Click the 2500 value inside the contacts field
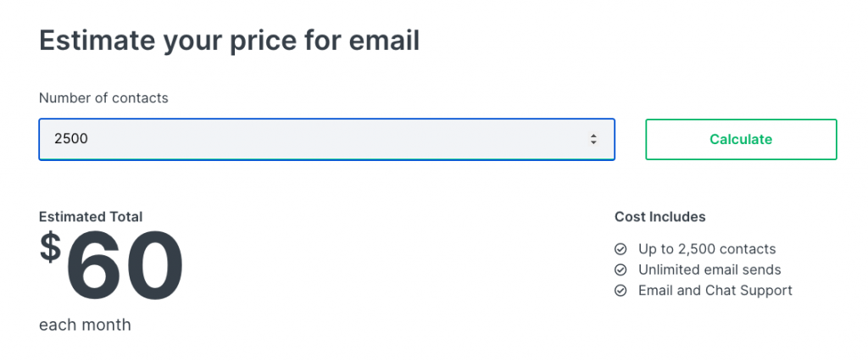Screen dimensions: 868x361 pos(71,139)
